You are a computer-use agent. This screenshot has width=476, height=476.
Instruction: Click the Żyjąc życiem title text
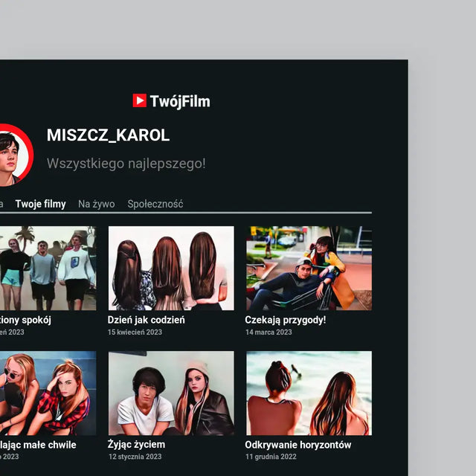pyautogui.click(x=136, y=445)
